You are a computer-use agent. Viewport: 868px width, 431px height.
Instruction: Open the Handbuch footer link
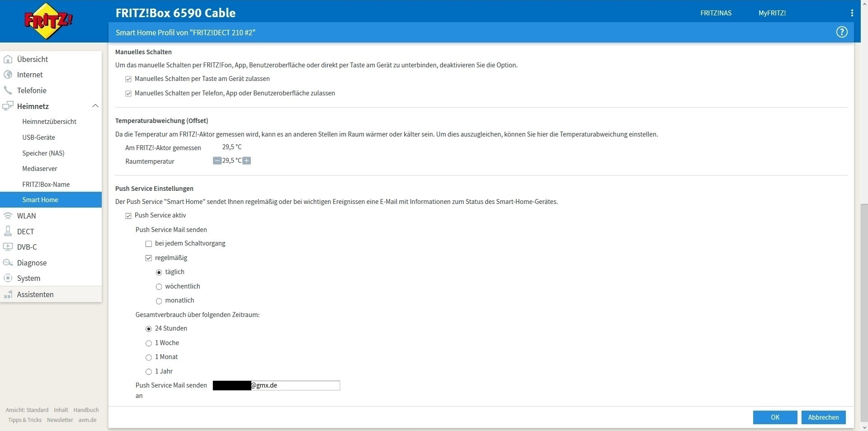(86, 410)
